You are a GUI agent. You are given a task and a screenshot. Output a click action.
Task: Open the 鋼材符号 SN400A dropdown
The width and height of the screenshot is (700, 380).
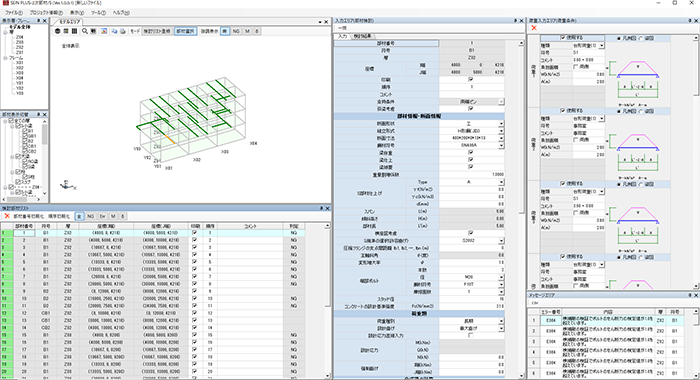click(501, 146)
